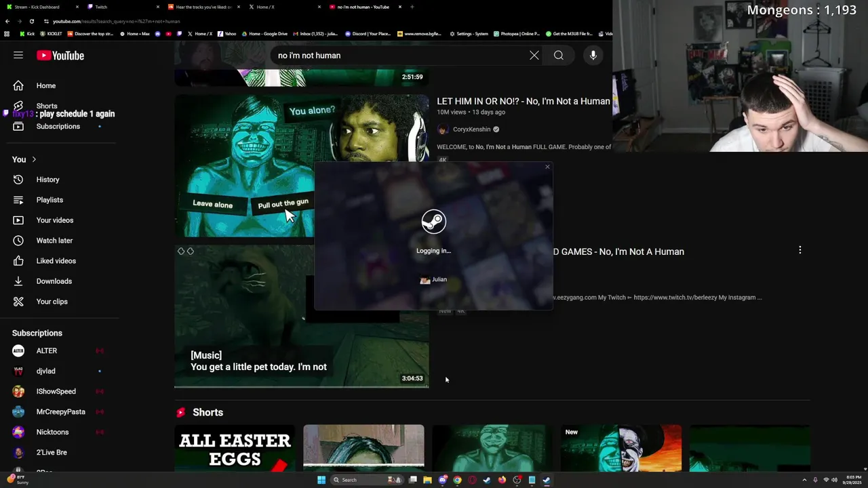
Task: Open Google Chrome from the taskbar
Action: click(458, 480)
